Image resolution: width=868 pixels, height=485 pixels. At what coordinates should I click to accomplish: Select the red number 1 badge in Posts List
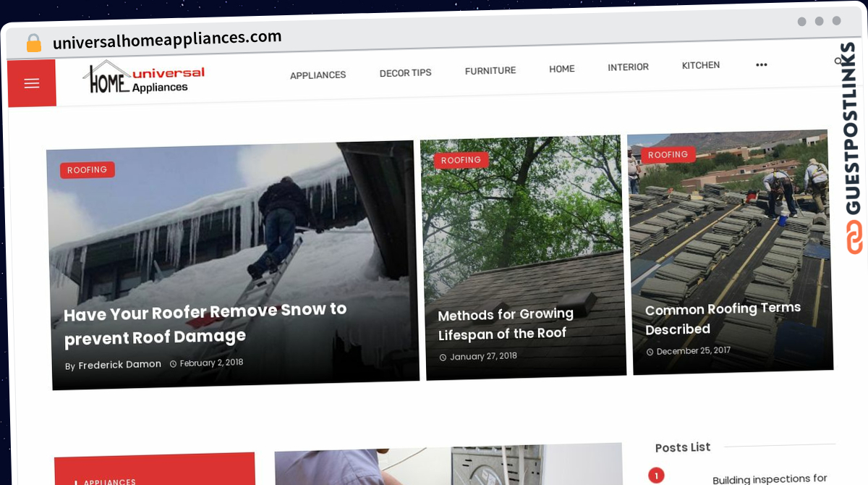coord(656,476)
